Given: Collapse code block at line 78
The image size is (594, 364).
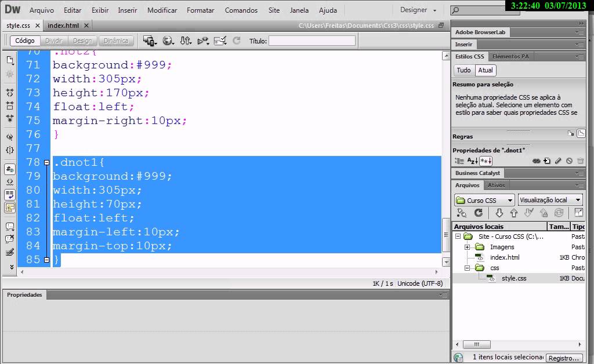Looking at the screenshot, I should click(46, 163).
